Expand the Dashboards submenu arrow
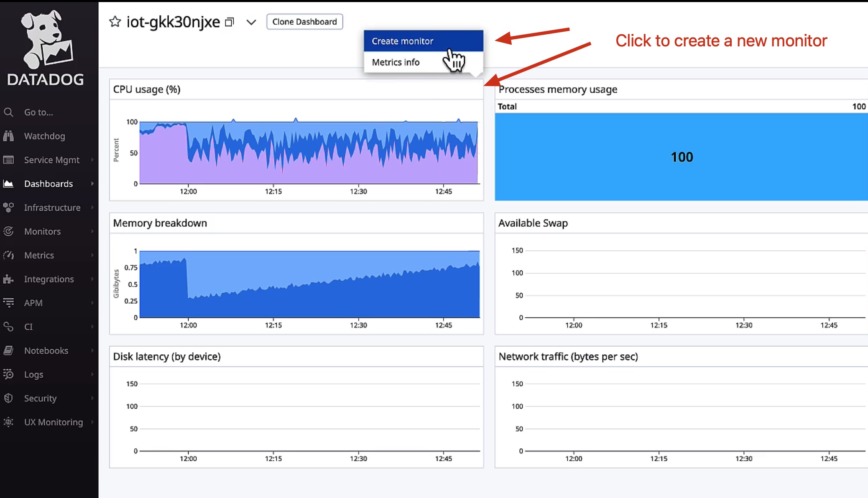 92,184
